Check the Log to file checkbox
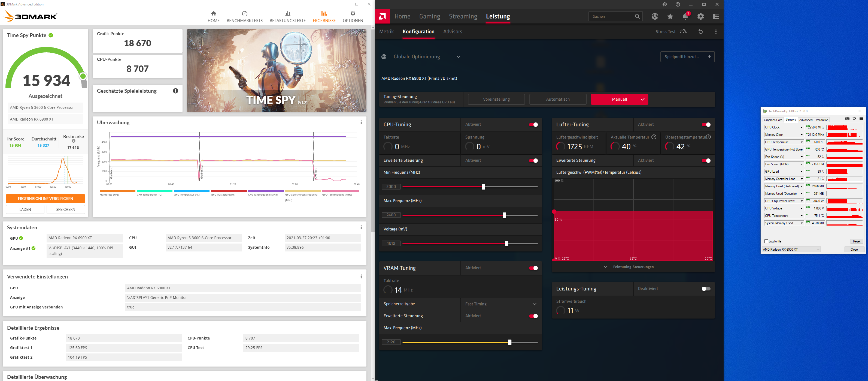 coord(766,241)
